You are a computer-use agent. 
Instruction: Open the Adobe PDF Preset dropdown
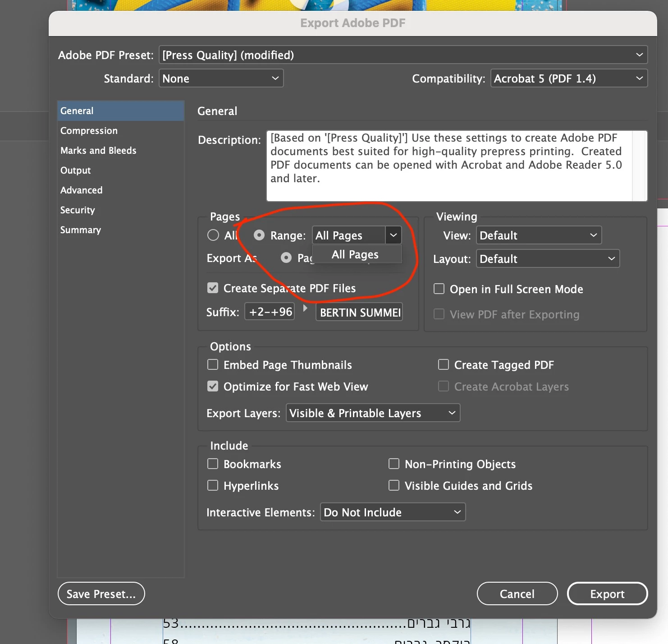(x=403, y=55)
